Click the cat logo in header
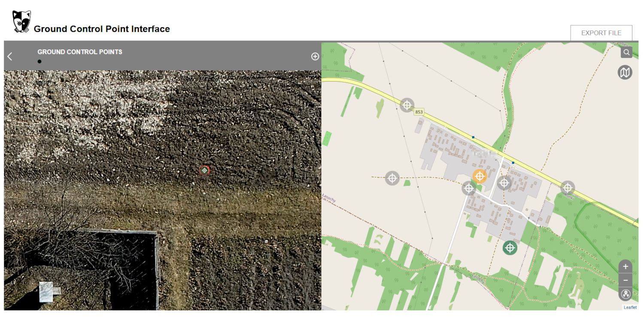The width and height of the screenshot is (644, 334). pos(21,22)
